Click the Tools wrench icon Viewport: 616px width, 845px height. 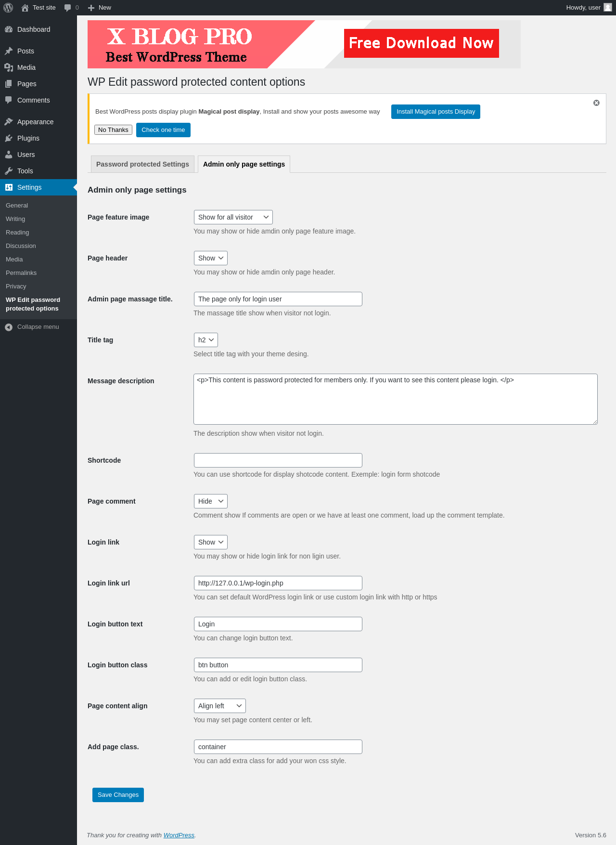click(x=9, y=171)
